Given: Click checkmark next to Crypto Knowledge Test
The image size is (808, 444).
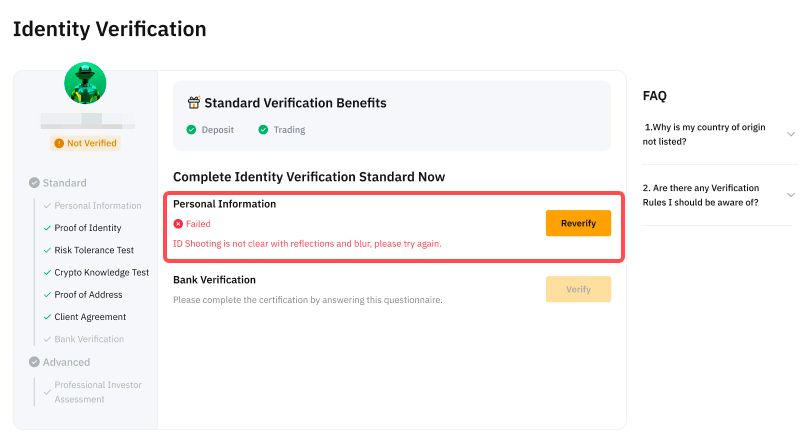Looking at the screenshot, I should pos(46,272).
